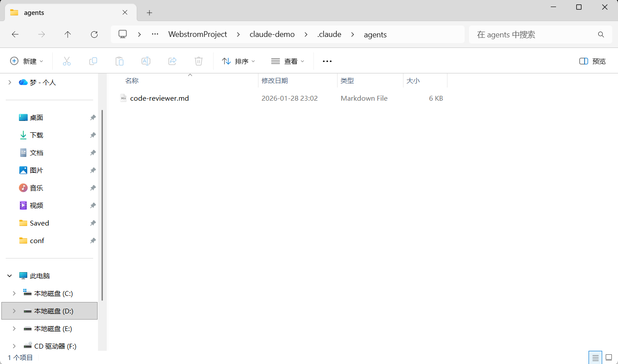Image resolution: width=618 pixels, height=364 pixels.
Task: Toggle the 预览 preview pane
Action: [x=593, y=61]
